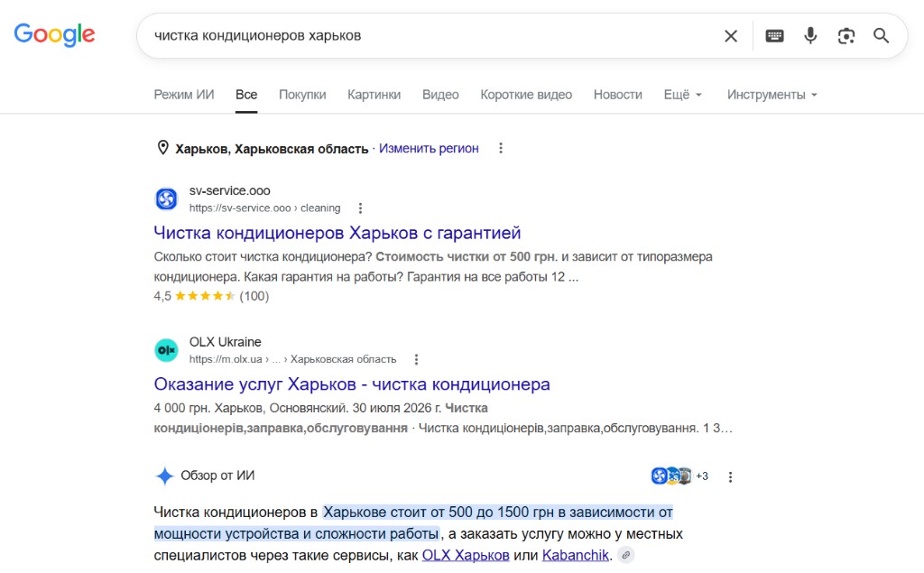The width and height of the screenshot is (924, 573).
Task: Click the 'Изменить регион' link
Action: click(429, 149)
